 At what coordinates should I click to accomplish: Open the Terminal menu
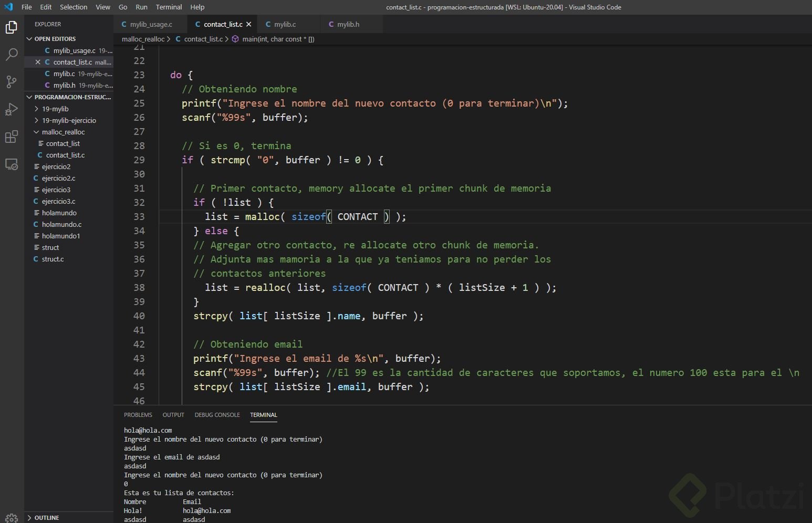click(x=169, y=7)
